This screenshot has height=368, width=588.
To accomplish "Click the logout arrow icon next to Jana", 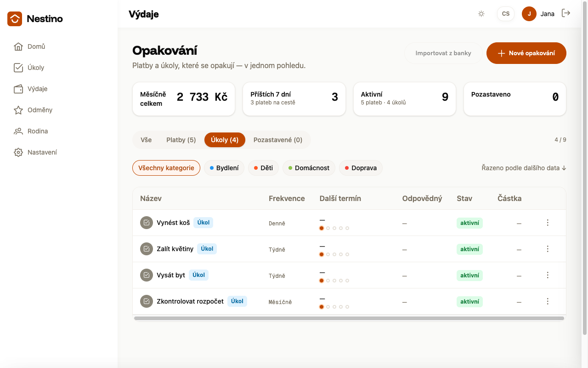I will 566,13.
